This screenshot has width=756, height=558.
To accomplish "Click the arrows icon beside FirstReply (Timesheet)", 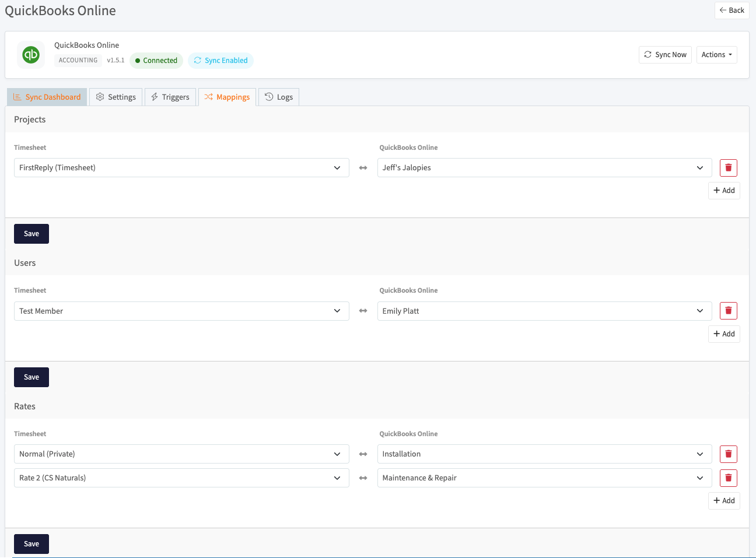I will coord(363,168).
